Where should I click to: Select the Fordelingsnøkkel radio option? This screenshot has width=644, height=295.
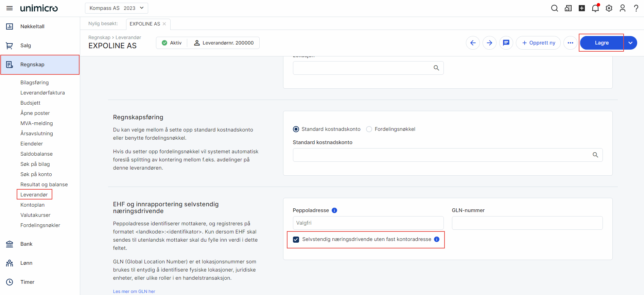click(369, 129)
